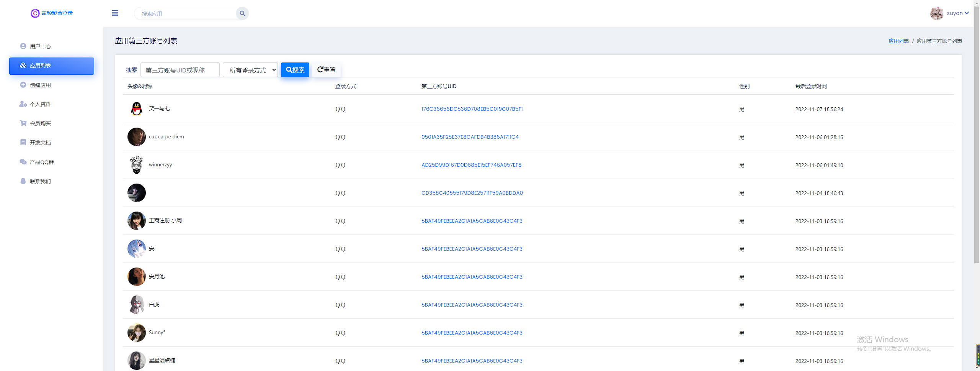Expand the 所有登录方式 dropdown
The height and width of the screenshot is (371, 980).
tap(250, 70)
